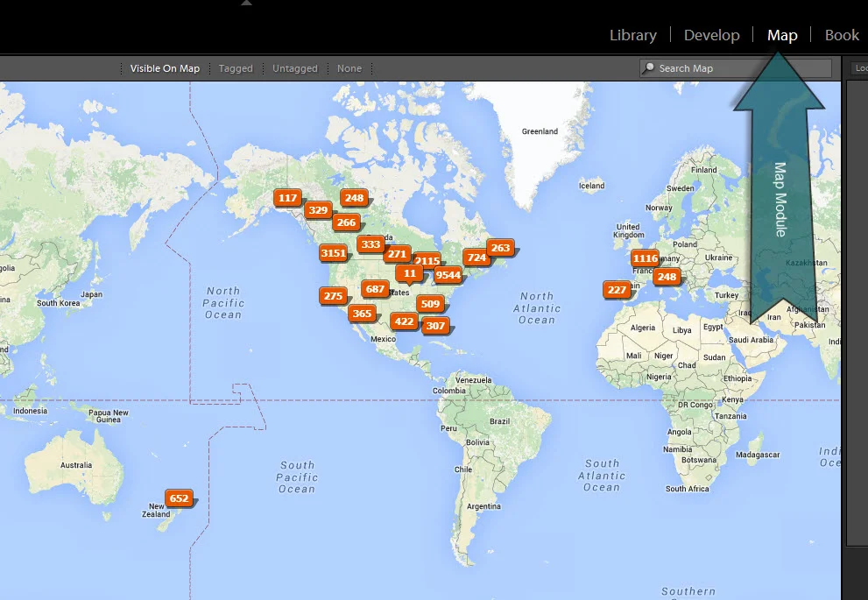Screen dimensions: 868x600
Task: Select the 117 photo cluster pin
Action: [287, 198]
